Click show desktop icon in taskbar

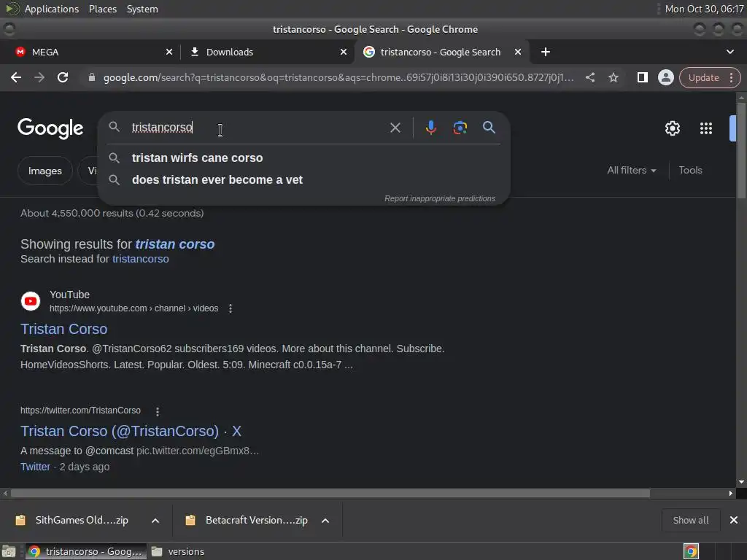(x=9, y=551)
